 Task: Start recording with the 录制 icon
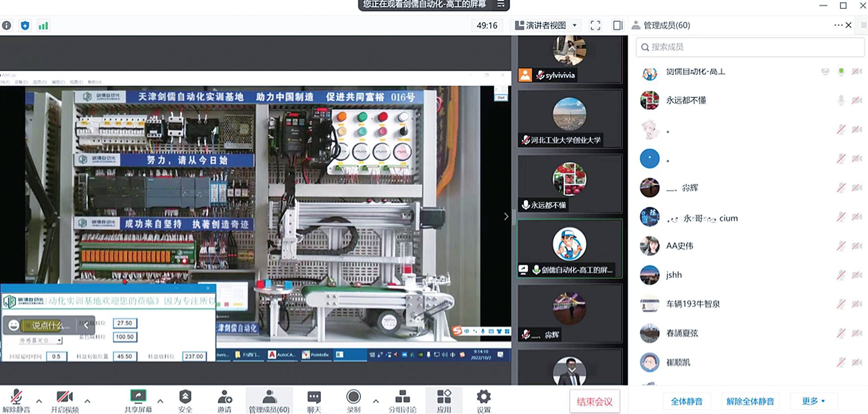coord(353,401)
